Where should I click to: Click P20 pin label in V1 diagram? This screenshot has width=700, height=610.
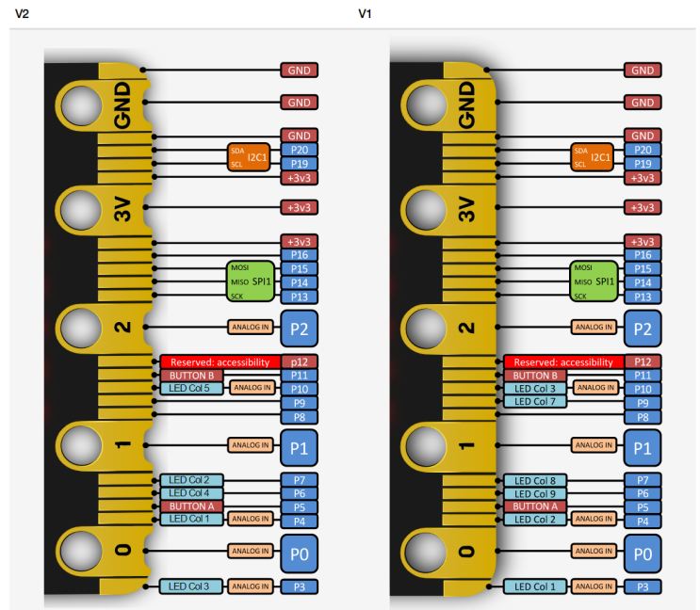pyautogui.click(x=643, y=150)
